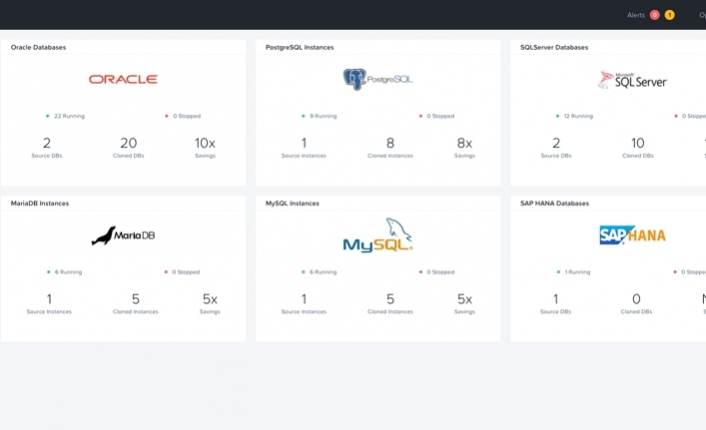Click Oracle's 0 Stopped status
The height and width of the screenshot is (430, 706).
pos(183,116)
